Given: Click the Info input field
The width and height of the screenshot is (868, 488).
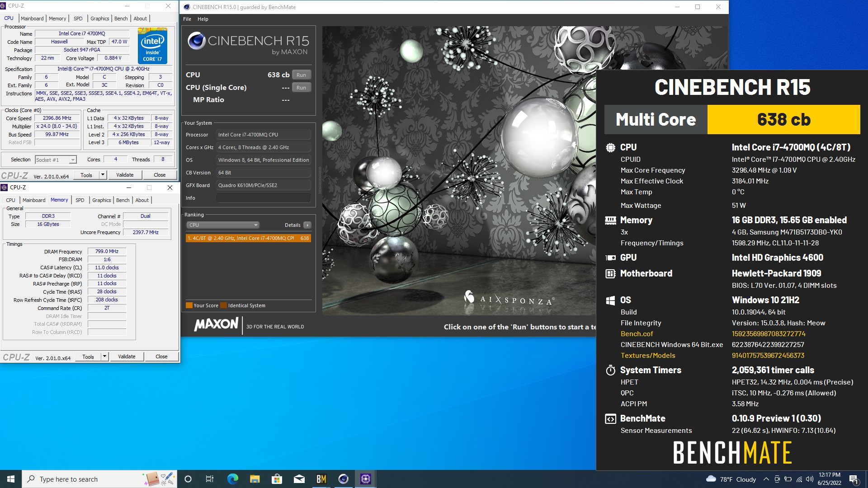Looking at the screenshot, I should [264, 198].
